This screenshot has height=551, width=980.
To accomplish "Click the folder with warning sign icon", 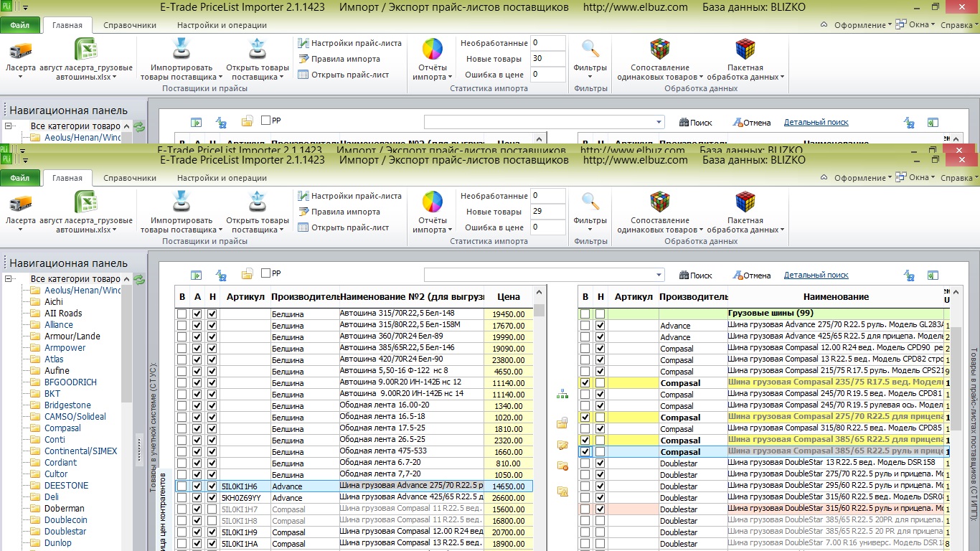I will coord(562,491).
